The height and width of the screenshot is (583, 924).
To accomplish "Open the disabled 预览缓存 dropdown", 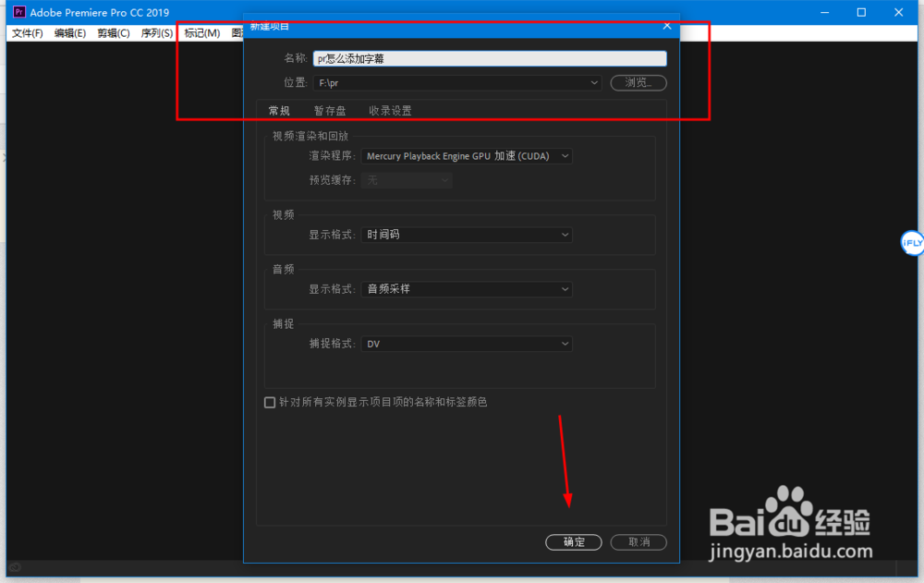I will [407, 180].
